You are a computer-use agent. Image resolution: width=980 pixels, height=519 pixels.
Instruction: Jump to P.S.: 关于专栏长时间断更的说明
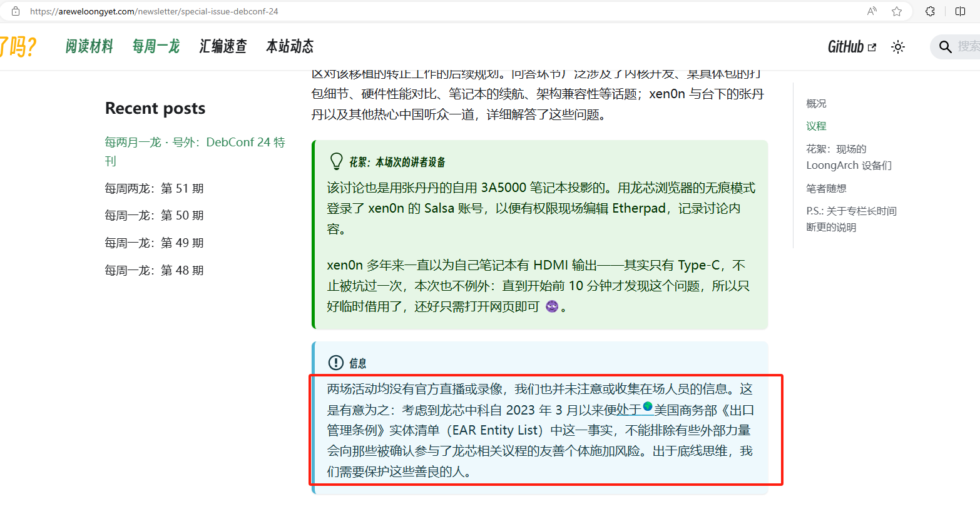[x=851, y=219]
